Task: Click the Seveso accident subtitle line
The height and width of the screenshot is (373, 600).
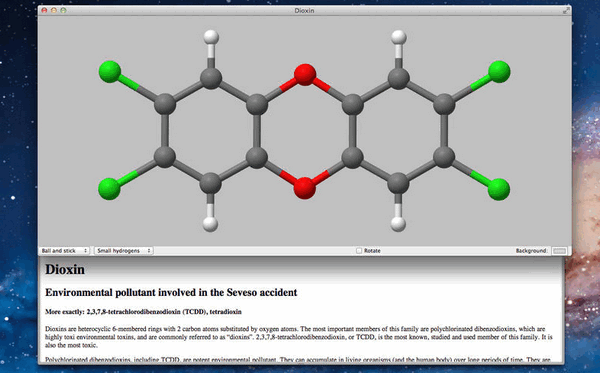Action: coord(171,292)
